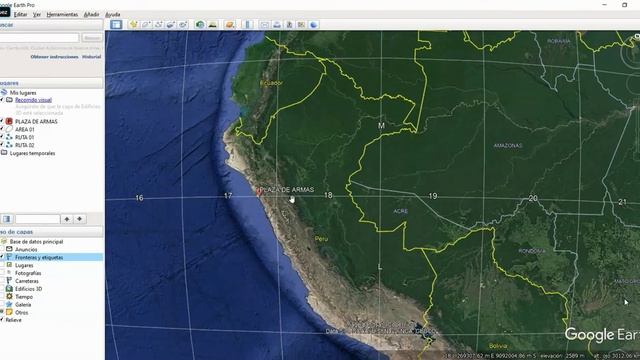Click the AMAZONAS label on the map
This screenshot has width=640, height=360.
(x=507, y=145)
